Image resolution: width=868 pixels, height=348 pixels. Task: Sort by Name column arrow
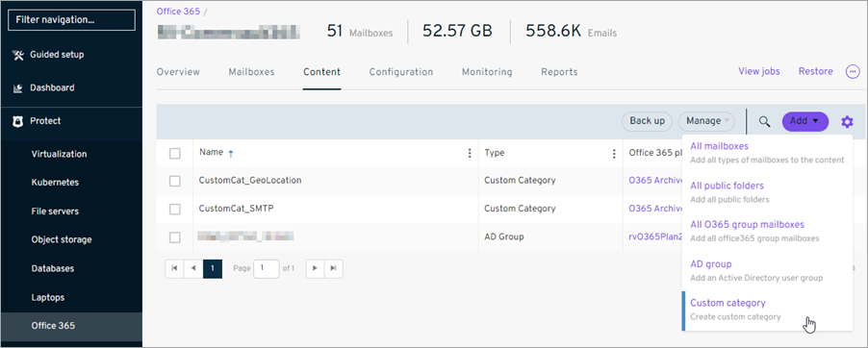(231, 154)
